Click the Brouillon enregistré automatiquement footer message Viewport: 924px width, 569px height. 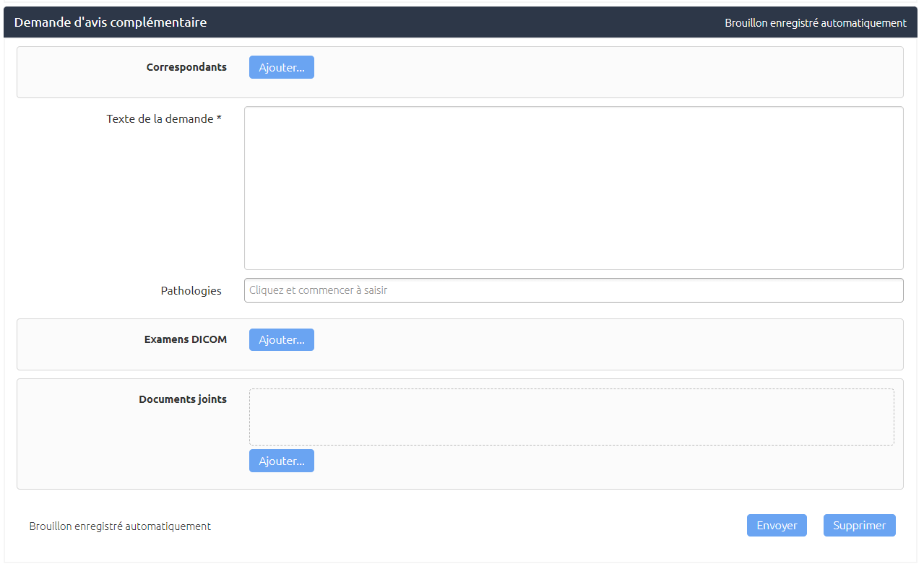(120, 526)
